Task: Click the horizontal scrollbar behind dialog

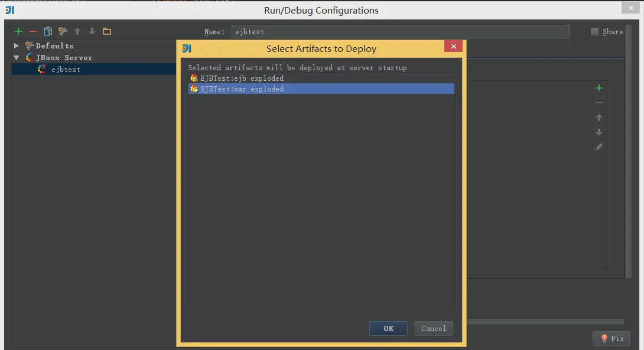Action: point(545,322)
